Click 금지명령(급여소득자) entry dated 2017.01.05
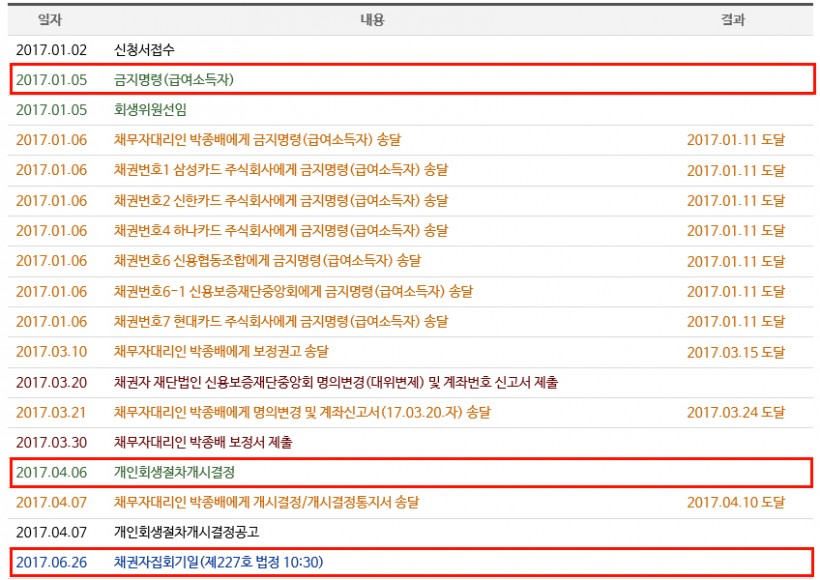The height and width of the screenshot is (580, 820). point(174,79)
